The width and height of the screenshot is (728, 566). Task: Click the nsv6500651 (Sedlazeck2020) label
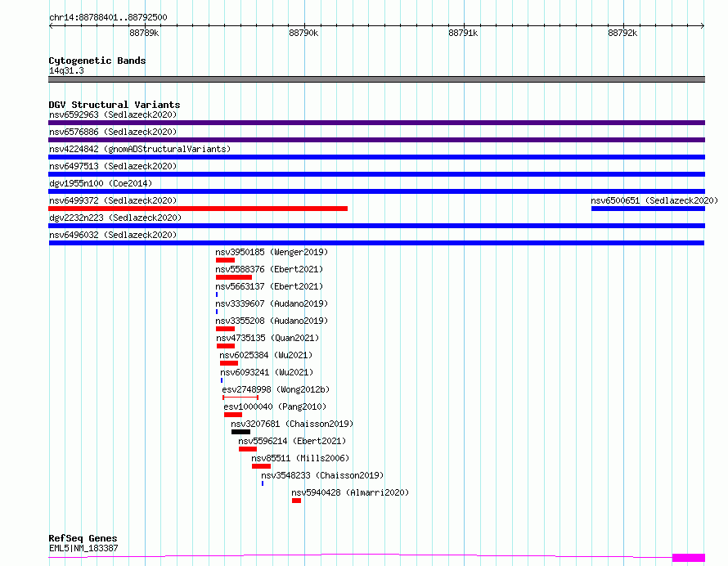pos(654,200)
